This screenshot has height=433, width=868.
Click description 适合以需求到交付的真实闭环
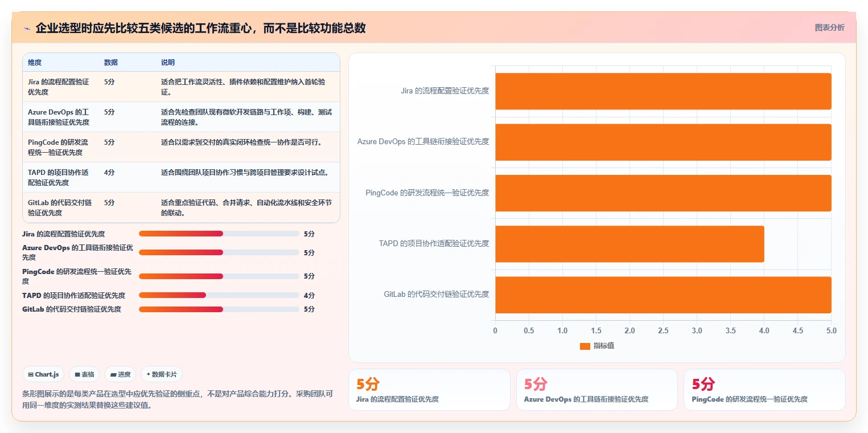coord(242,142)
